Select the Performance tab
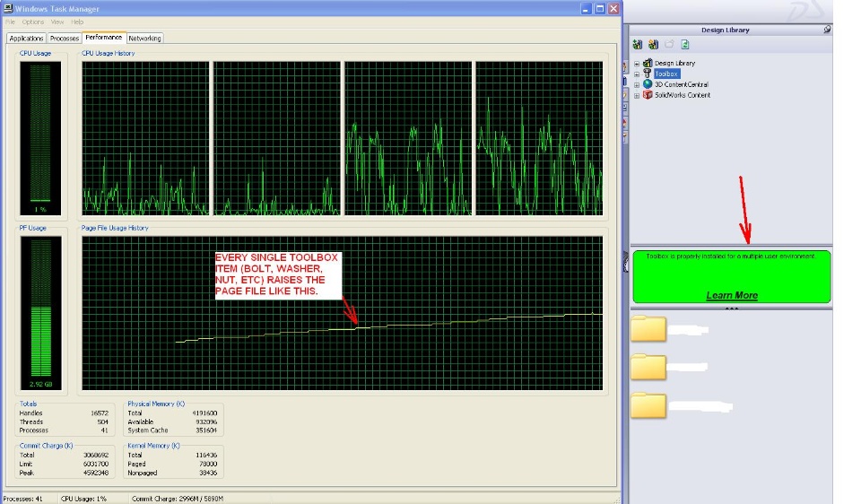 [104, 38]
